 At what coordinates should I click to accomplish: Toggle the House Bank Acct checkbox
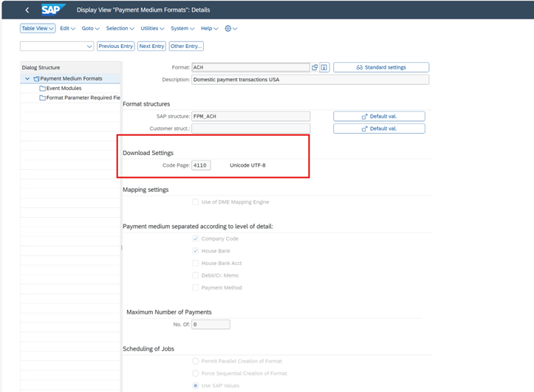pos(196,264)
